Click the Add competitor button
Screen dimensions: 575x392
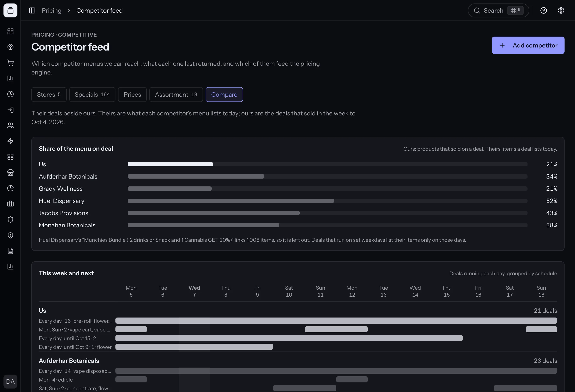pyautogui.click(x=528, y=45)
